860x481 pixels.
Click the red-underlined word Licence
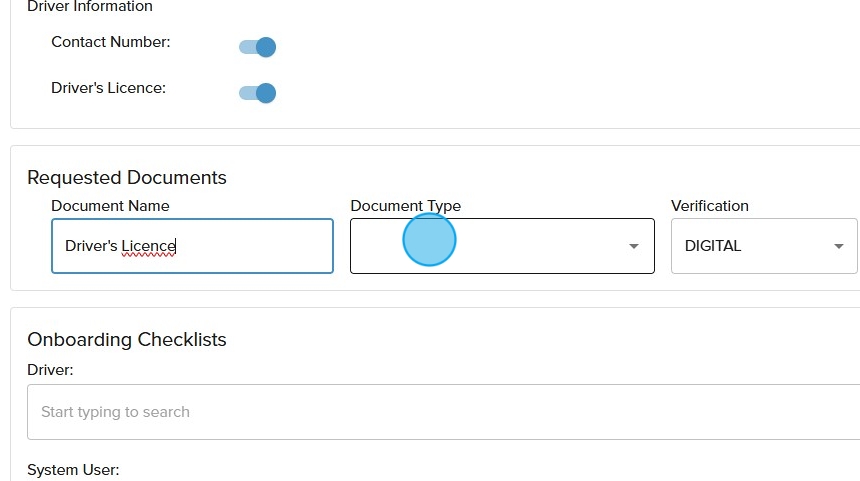click(x=149, y=246)
